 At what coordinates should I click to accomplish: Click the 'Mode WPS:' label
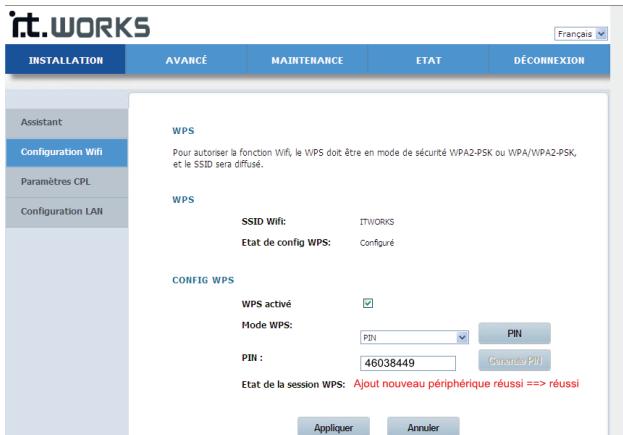[267, 325]
